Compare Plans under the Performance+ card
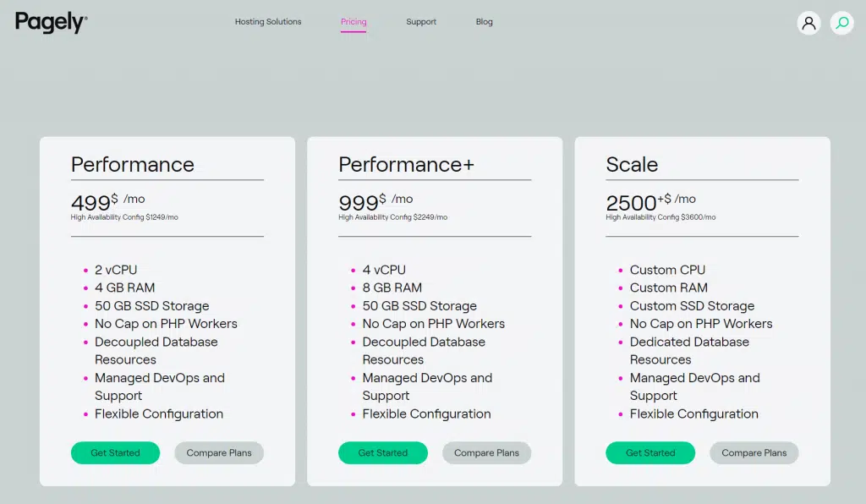The height and width of the screenshot is (504, 866). click(486, 452)
